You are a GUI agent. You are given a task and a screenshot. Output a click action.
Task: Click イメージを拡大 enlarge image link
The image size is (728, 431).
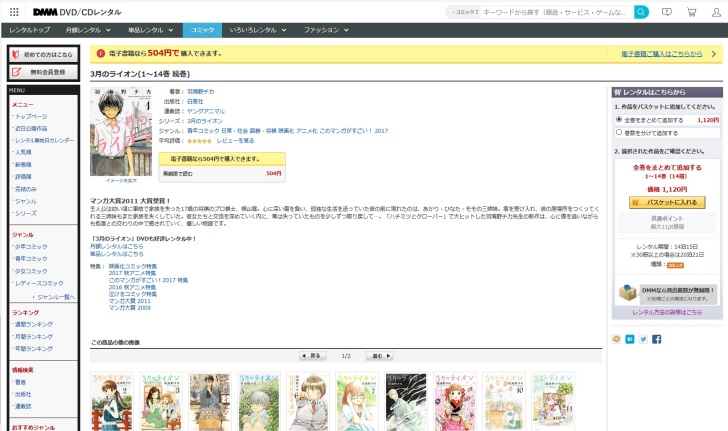[121, 181]
